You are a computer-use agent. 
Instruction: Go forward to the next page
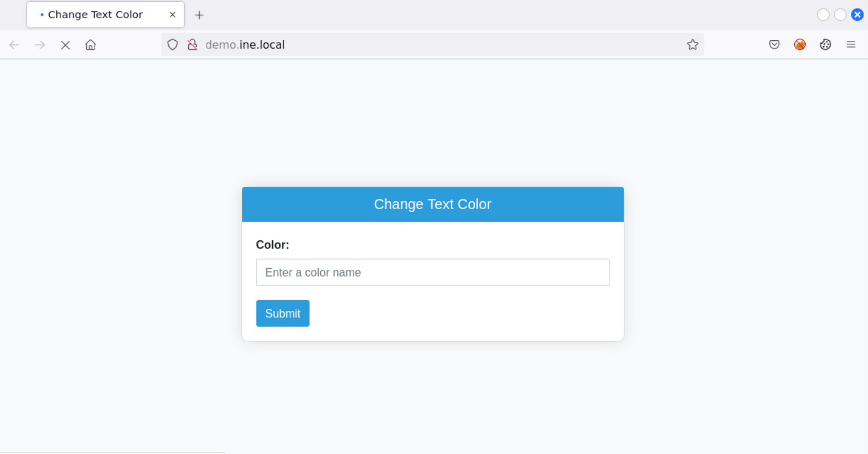[x=40, y=45]
